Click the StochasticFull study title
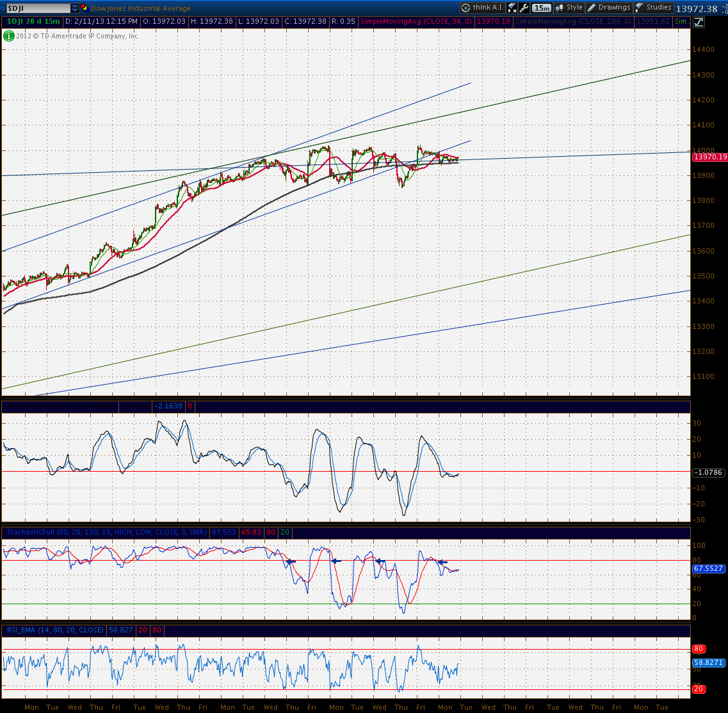728x713 pixels. coord(107,532)
